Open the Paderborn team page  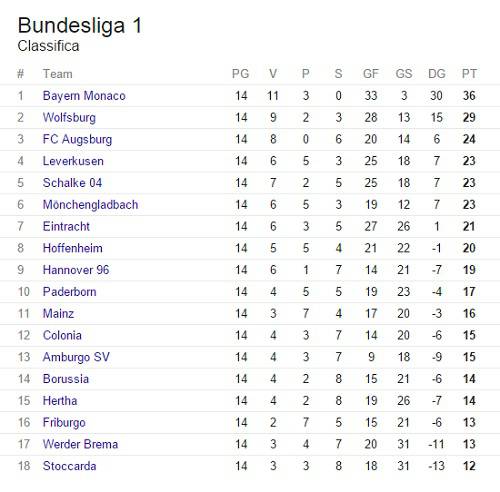[69, 292]
